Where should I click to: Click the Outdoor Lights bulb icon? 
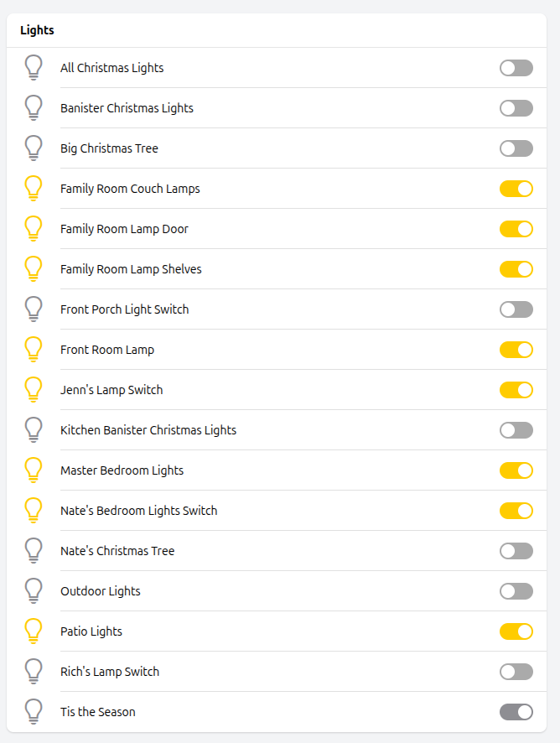point(34,591)
